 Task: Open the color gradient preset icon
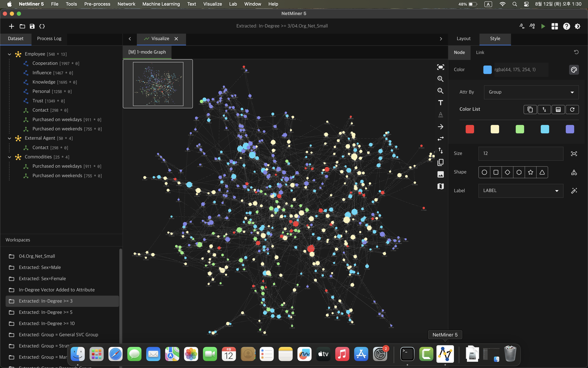(x=558, y=110)
